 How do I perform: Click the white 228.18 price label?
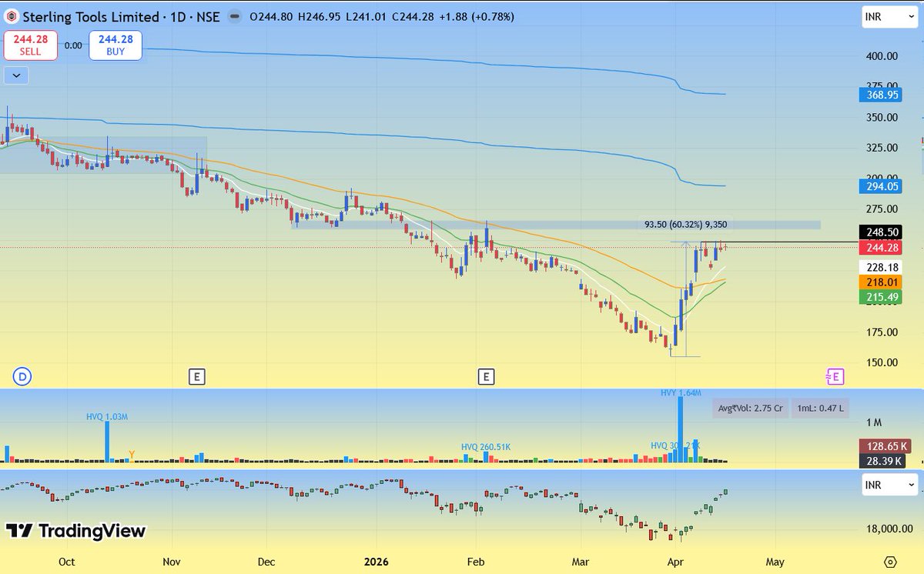tap(881, 267)
